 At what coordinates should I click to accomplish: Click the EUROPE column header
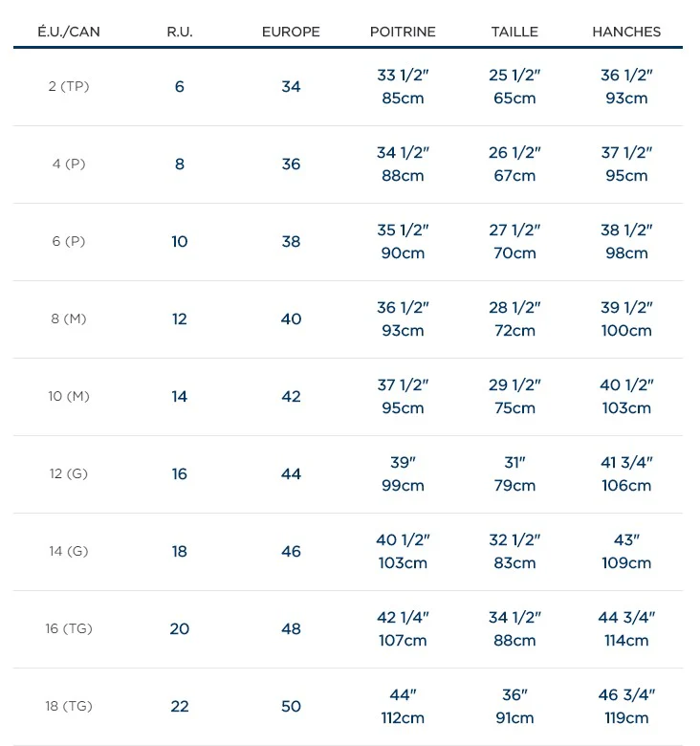coord(291,32)
